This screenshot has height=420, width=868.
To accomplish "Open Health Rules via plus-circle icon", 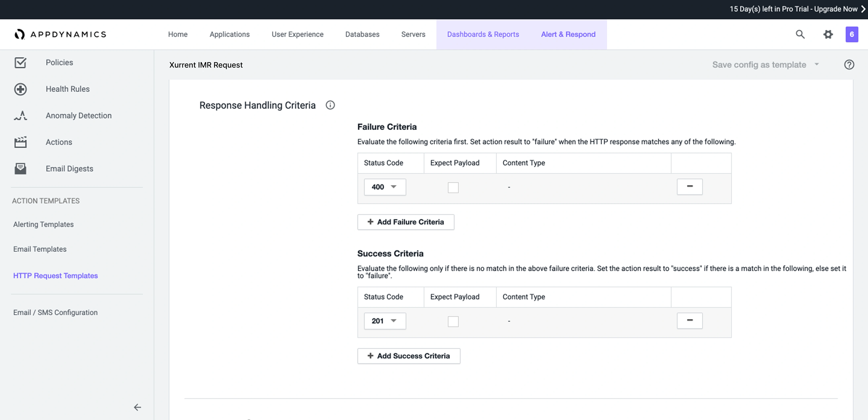I will (20, 89).
